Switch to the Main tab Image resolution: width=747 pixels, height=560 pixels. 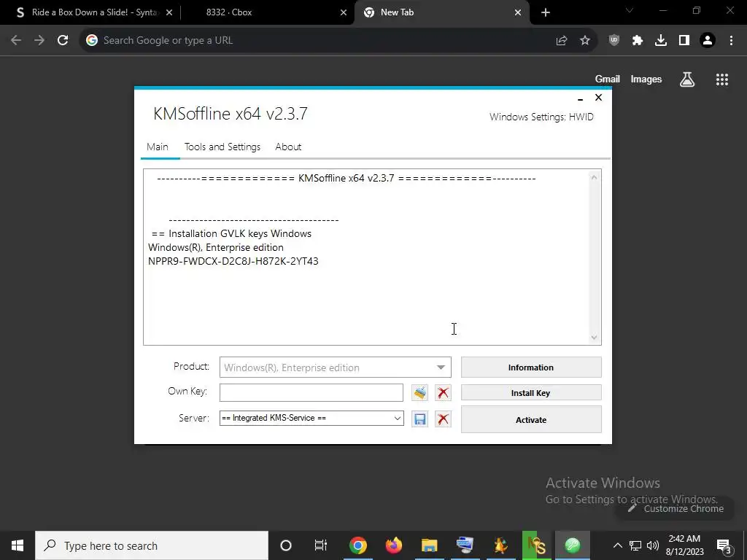(158, 147)
